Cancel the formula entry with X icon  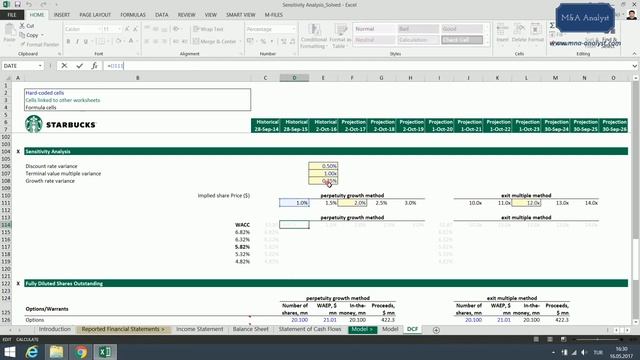(x=64, y=66)
